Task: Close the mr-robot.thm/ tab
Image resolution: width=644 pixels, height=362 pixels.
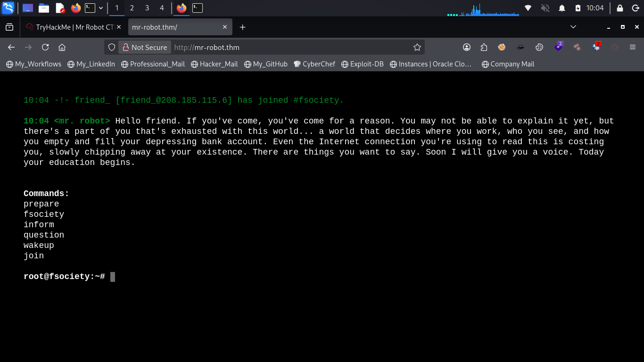Action: click(225, 27)
